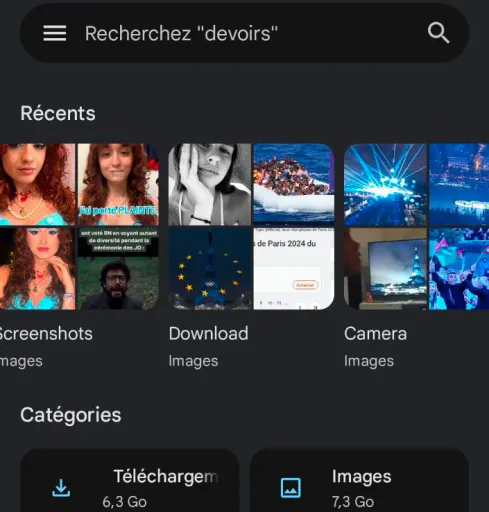Screen dimensions: 489x512
Task: Select the 6,3 Go size text
Action: click(x=124, y=502)
